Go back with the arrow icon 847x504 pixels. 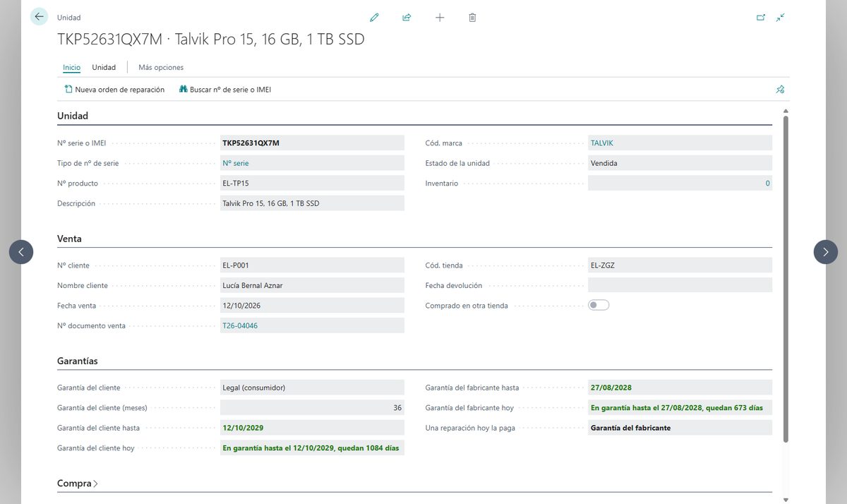point(39,17)
